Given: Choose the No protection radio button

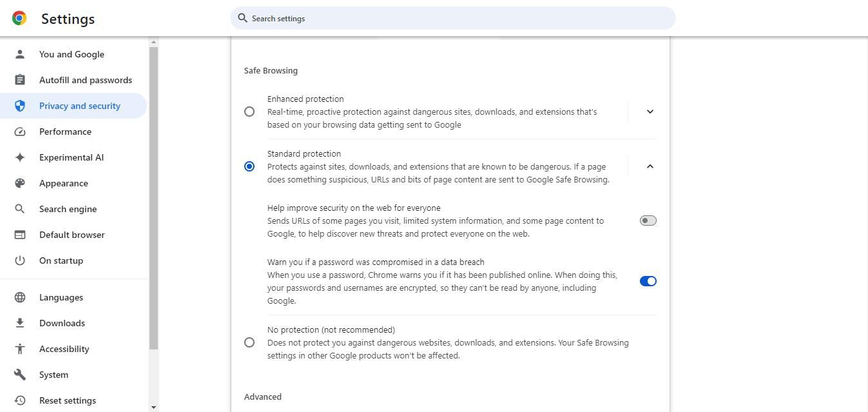Looking at the screenshot, I should (249, 342).
